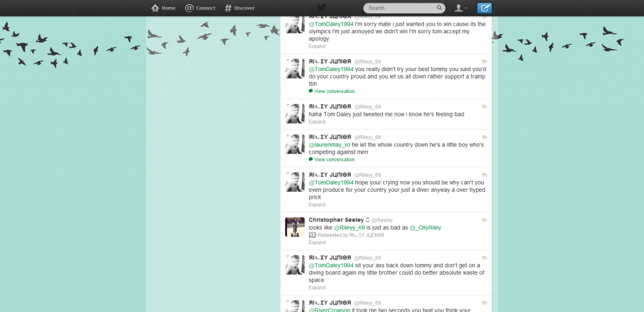Expand the "sit your ass back down" tweet
Screen dimensions: 644x312
click(317, 287)
